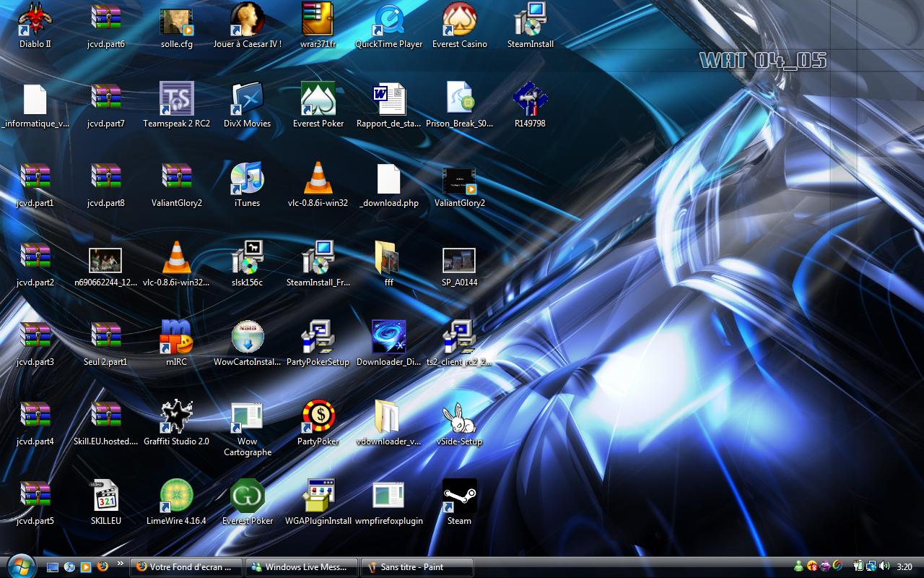The image size is (924, 578).
Task: Select the Prison_Break_S0... file icon
Action: [x=459, y=99]
